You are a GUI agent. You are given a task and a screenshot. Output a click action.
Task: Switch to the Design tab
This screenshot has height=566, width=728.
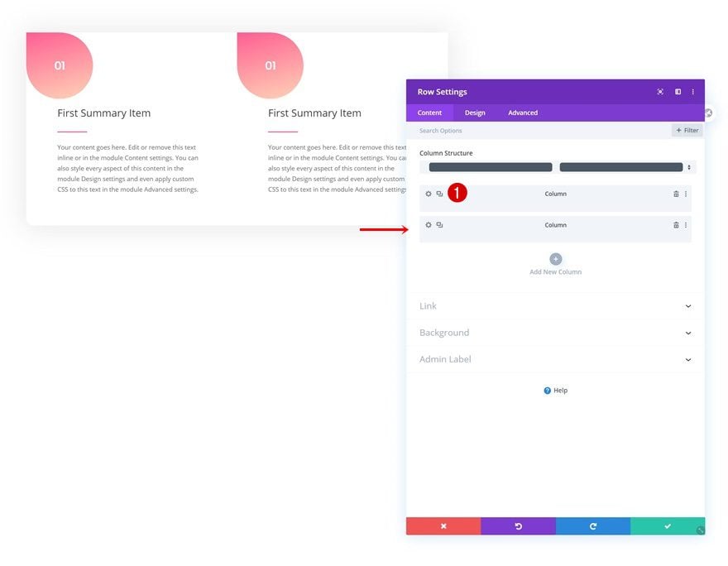pyautogui.click(x=475, y=113)
